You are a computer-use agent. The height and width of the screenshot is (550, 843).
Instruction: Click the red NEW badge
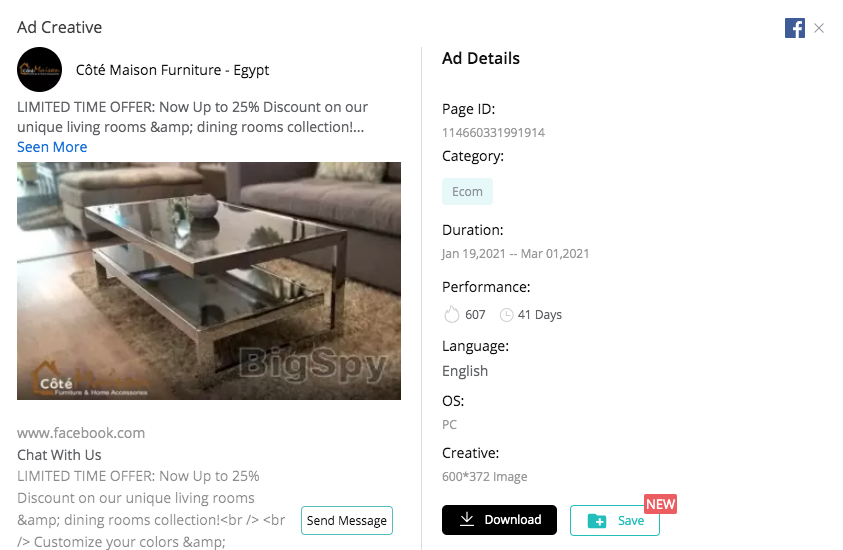pos(660,504)
